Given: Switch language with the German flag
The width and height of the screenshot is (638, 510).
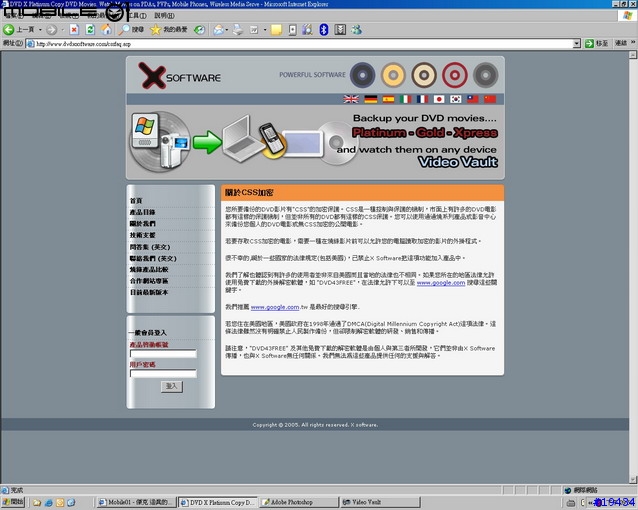Looking at the screenshot, I should (371, 99).
